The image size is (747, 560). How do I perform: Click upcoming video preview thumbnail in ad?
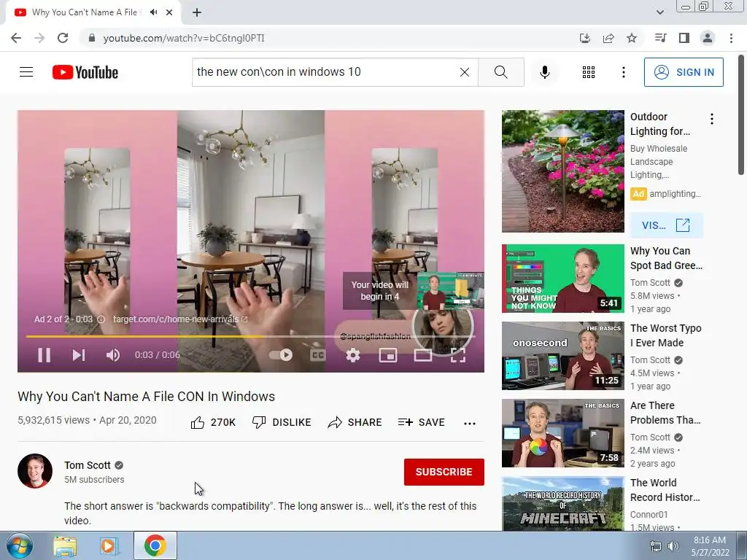pyautogui.click(x=450, y=290)
